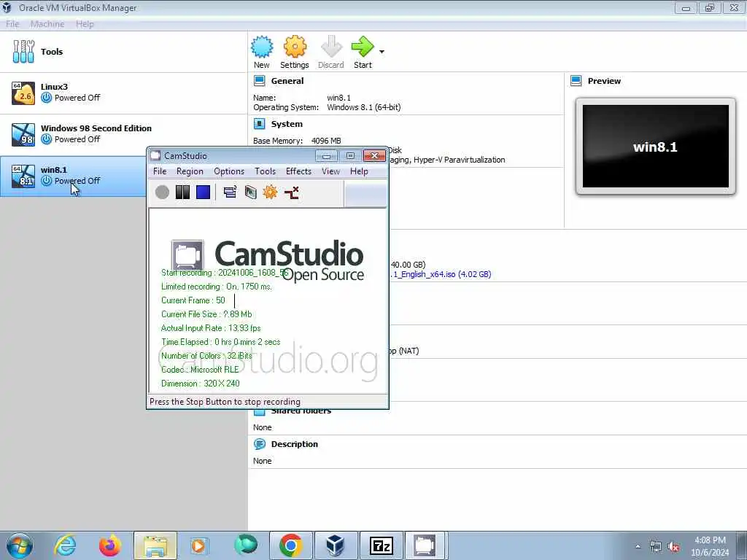Image resolution: width=747 pixels, height=560 pixels.
Task: Open VirtualBox Help menu
Action: 85,24
